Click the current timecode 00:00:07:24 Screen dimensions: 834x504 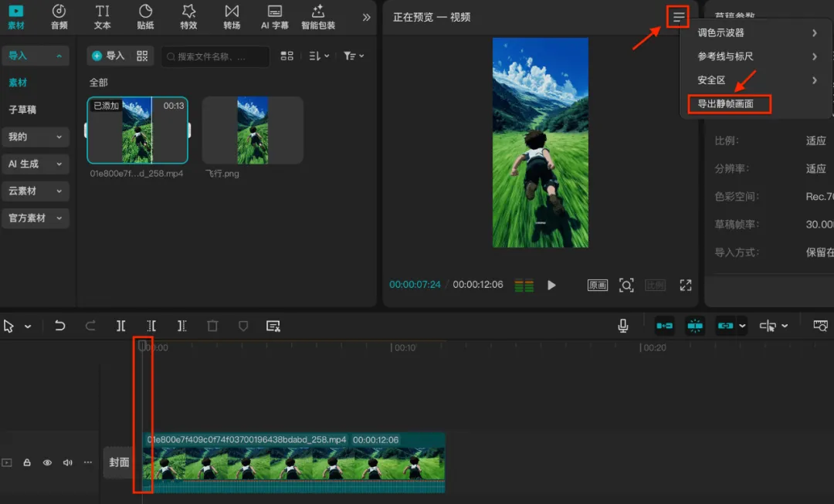(415, 285)
